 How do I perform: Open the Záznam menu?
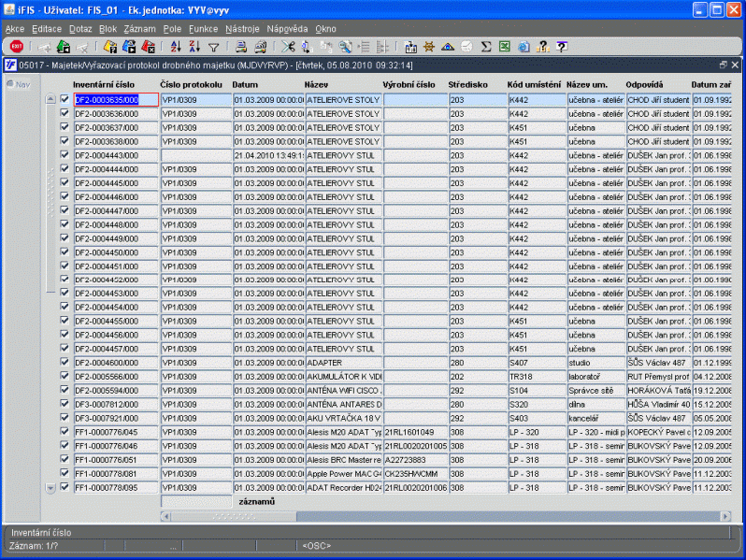[138, 29]
